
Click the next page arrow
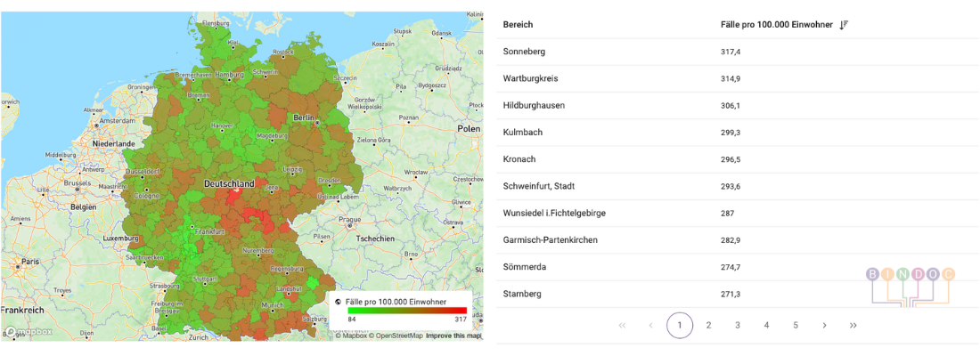click(824, 326)
